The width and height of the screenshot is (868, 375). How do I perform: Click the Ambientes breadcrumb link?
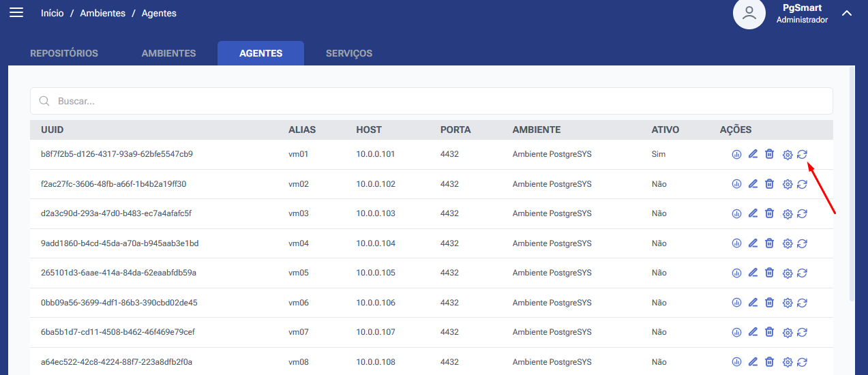click(102, 13)
